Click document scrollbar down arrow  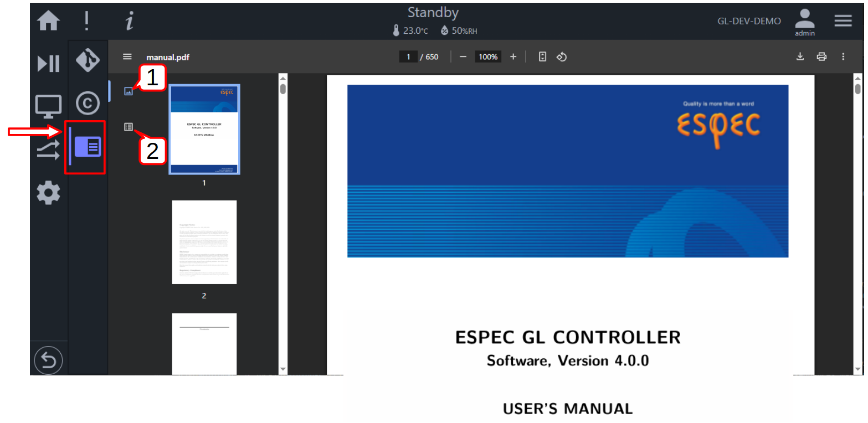click(x=857, y=369)
